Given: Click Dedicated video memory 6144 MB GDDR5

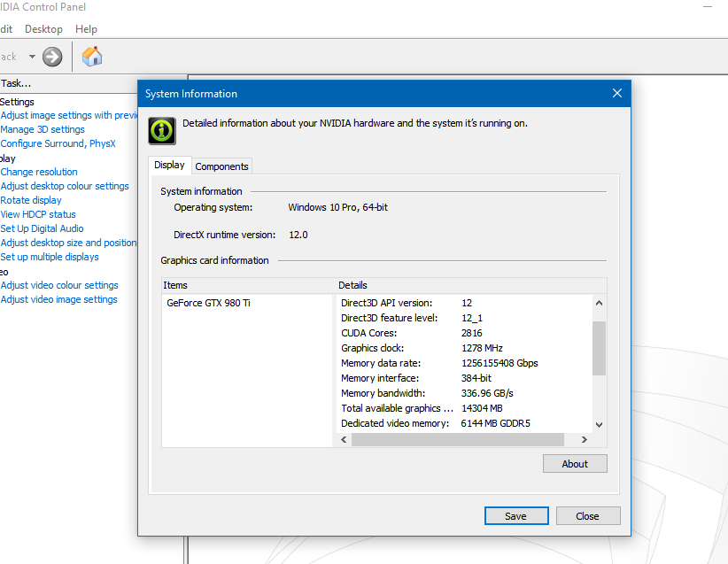Looking at the screenshot, I should (x=495, y=423).
